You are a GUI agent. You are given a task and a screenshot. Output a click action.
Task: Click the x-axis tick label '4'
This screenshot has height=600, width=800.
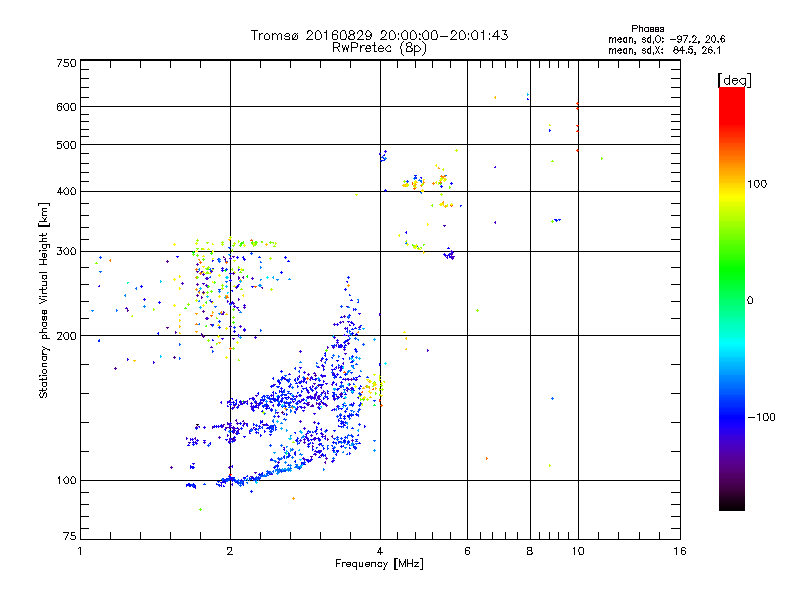point(380,551)
